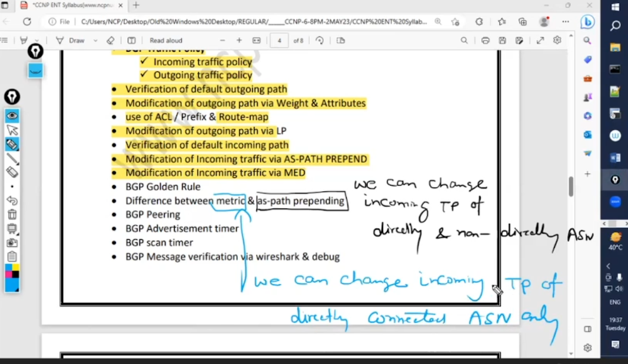The image size is (628, 364).
Task: Open the page view spread icon
Action: pos(340,41)
